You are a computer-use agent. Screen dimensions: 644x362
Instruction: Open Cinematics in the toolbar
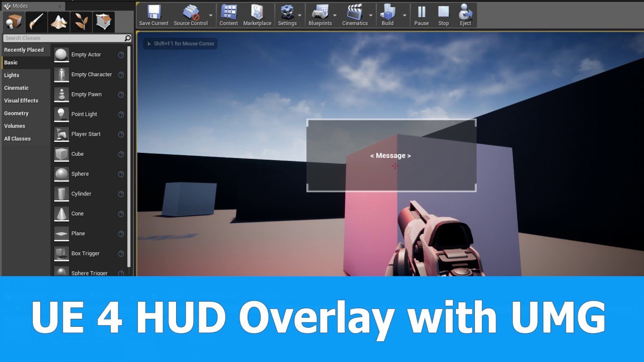(355, 16)
